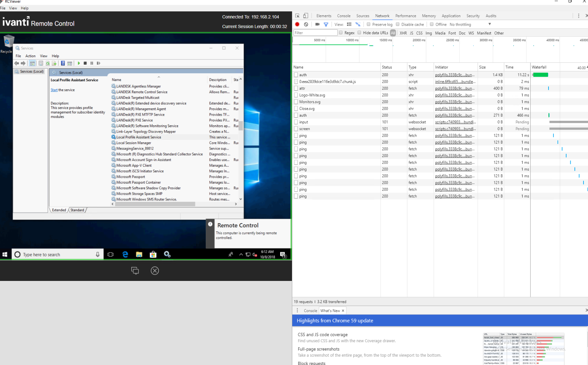
Task: Pause the selected service via toolbar
Action: tap(92, 63)
